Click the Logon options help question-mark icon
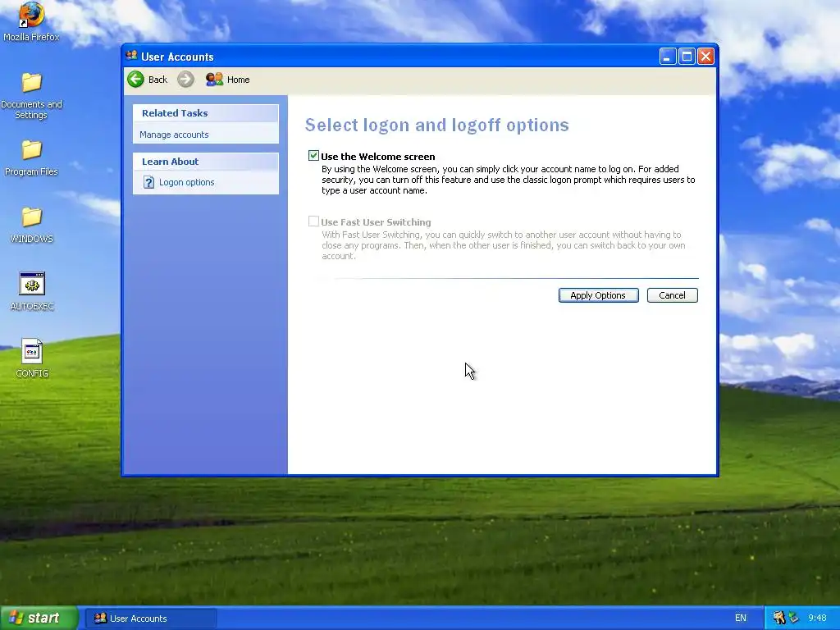The height and width of the screenshot is (630, 840). (149, 182)
